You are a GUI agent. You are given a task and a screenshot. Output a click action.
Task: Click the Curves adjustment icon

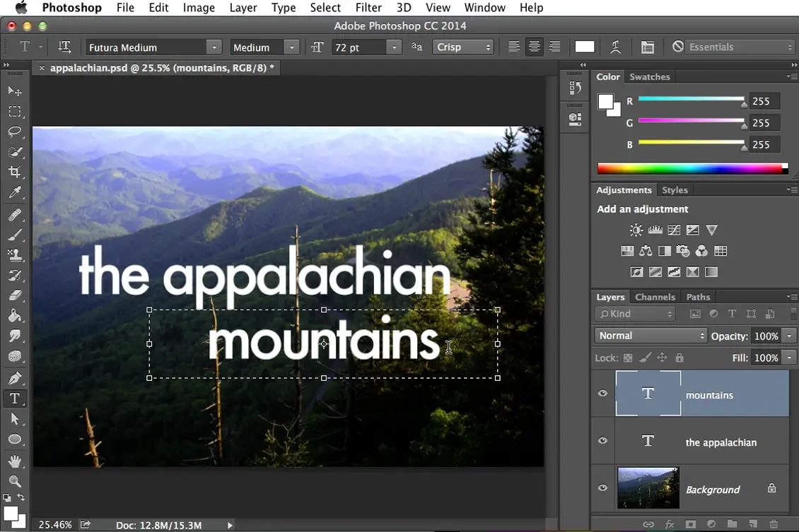674,230
